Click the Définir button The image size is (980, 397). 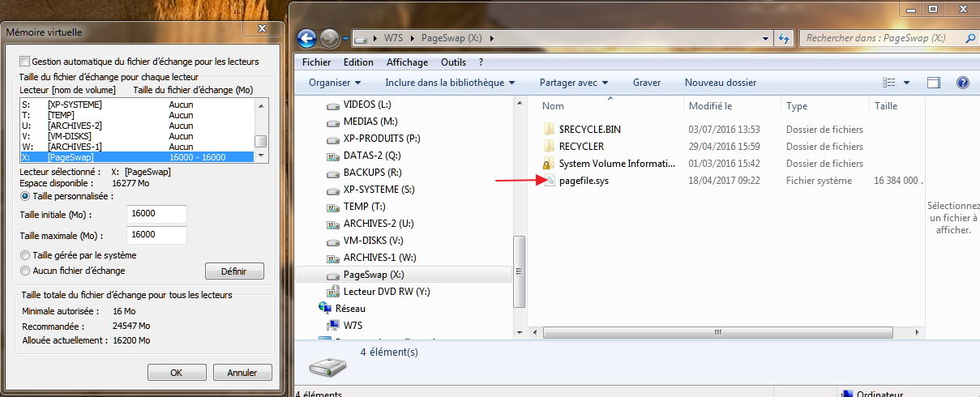[x=233, y=271]
